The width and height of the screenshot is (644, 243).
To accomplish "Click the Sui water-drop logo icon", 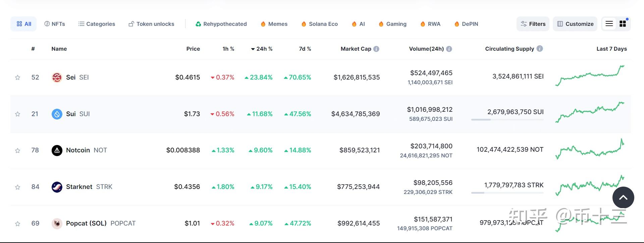I will [57, 114].
